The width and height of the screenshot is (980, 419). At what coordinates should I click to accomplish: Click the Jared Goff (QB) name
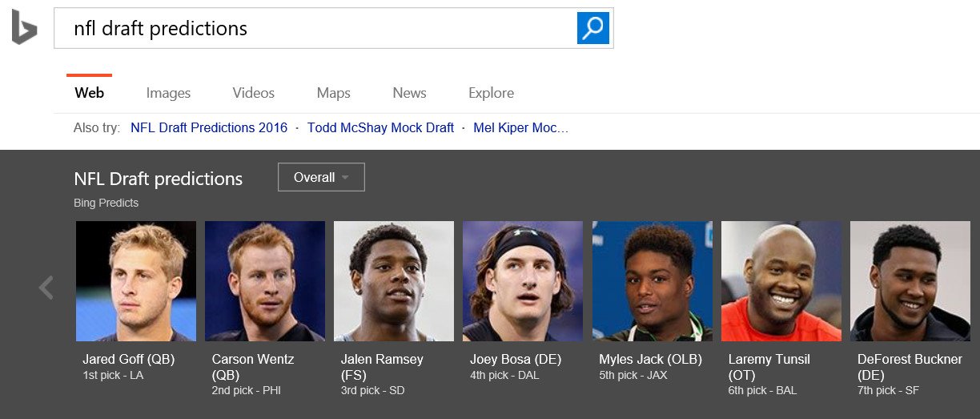pyautogui.click(x=129, y=359)
